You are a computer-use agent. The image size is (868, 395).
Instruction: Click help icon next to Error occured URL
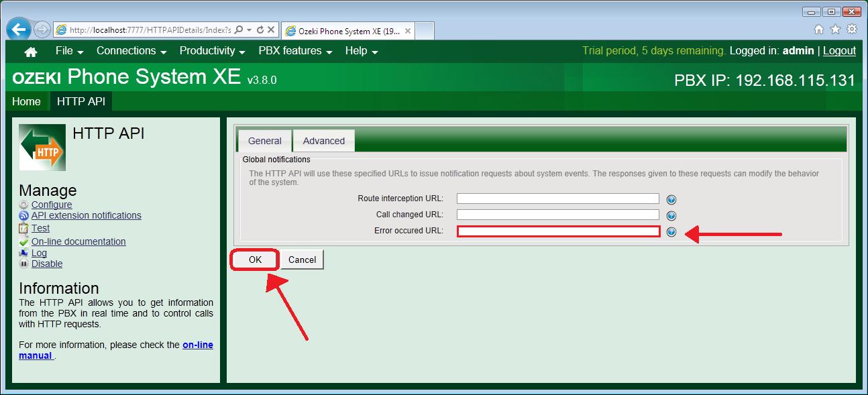671,232
